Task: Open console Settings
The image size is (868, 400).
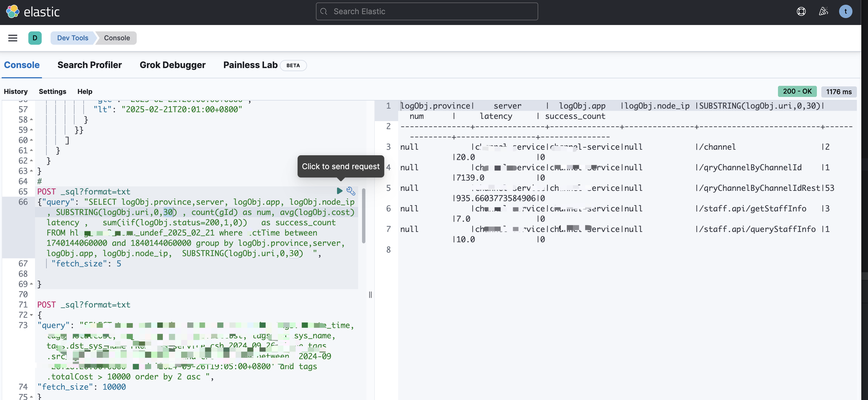Action: (x=52, y=91)
